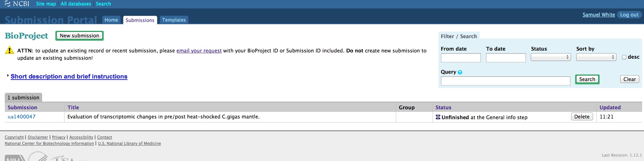Click the Query text field
Image resolution: width=644 pixels, height=161 pixels.
(505, 81)
